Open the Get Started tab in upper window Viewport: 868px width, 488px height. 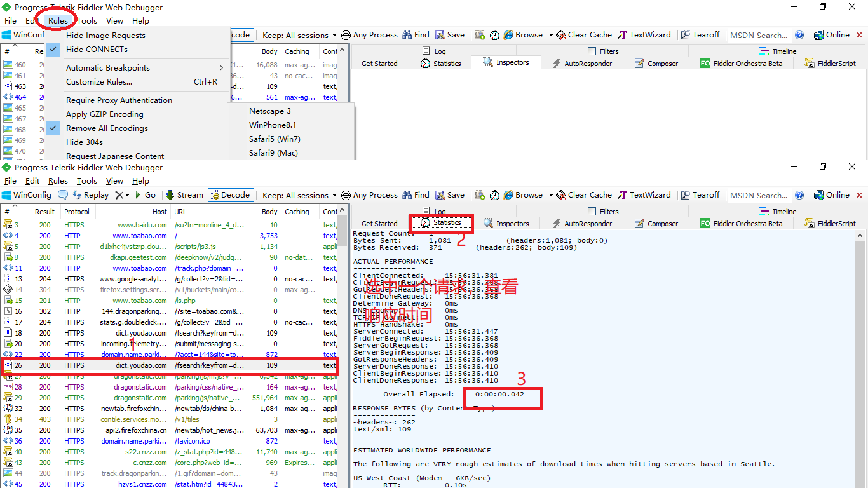[379, 64]
